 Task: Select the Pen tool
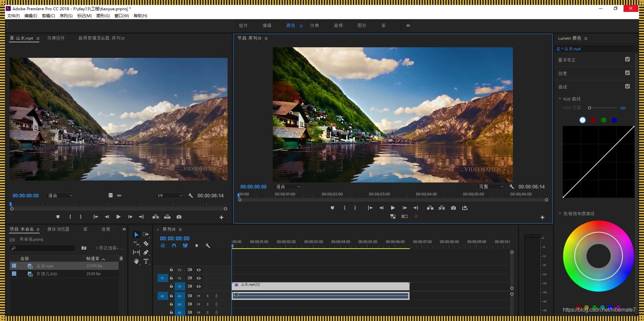point(146,252)
